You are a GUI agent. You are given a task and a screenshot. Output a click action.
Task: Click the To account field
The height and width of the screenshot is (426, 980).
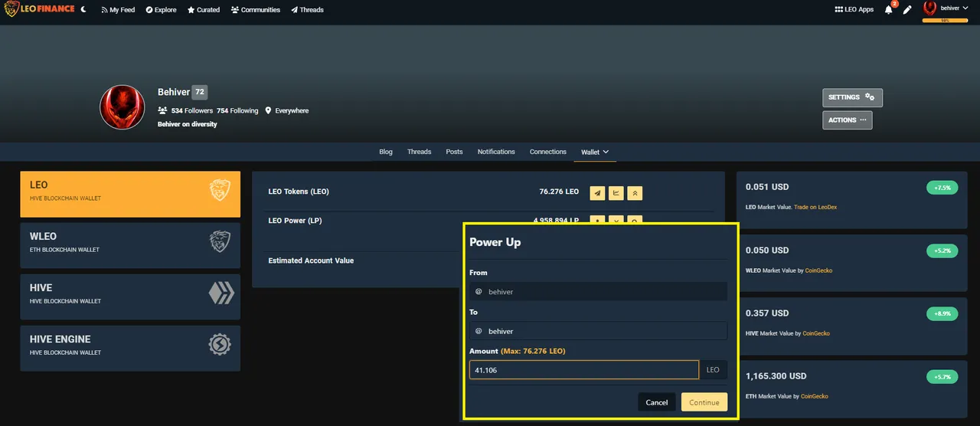point(598,331)
